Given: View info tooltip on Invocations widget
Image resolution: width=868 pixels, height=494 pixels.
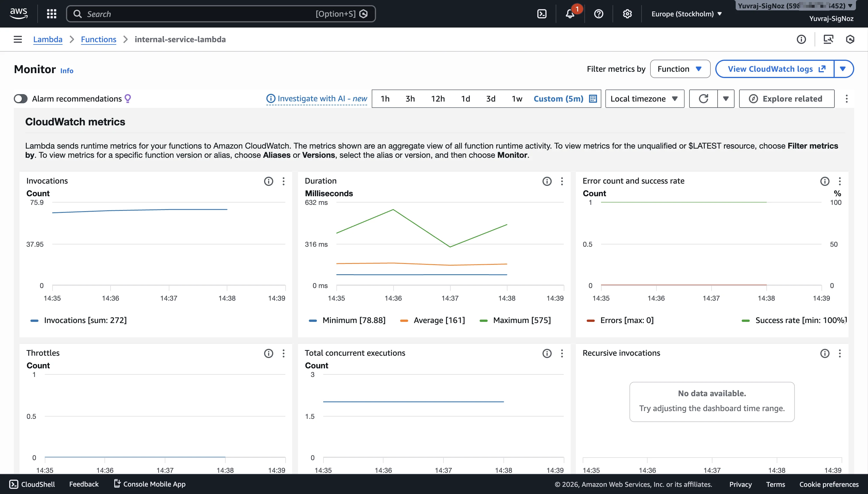Looking at the screenshot, I should tap(268, 181).
